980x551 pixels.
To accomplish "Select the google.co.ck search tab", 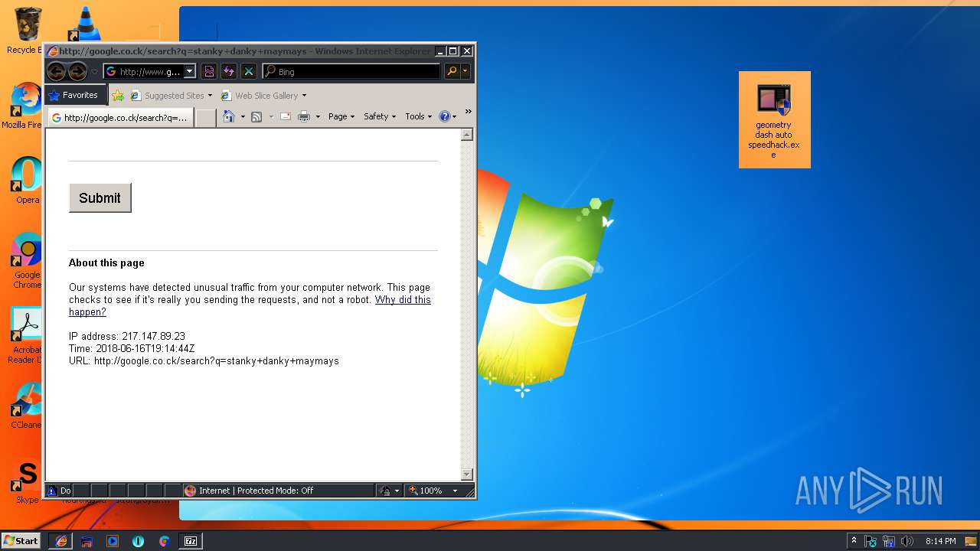I will [120, 118].
